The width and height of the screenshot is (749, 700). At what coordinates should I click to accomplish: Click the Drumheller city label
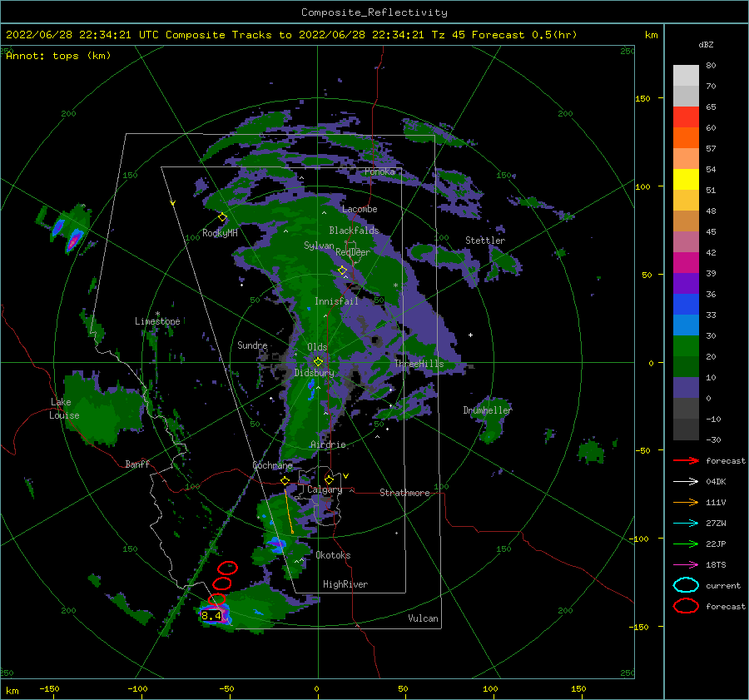tap(488, 410)
